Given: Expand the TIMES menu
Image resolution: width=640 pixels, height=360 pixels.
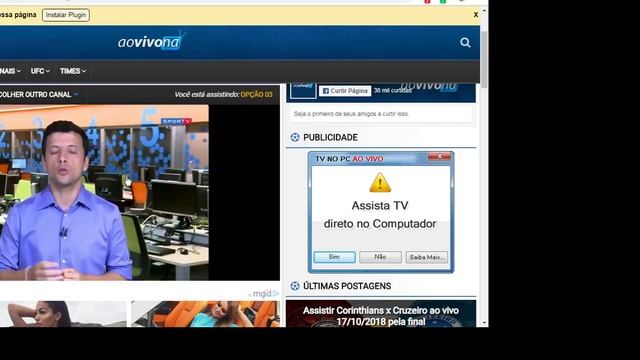Looking at the screenshot, I should (x=73, y=71).
